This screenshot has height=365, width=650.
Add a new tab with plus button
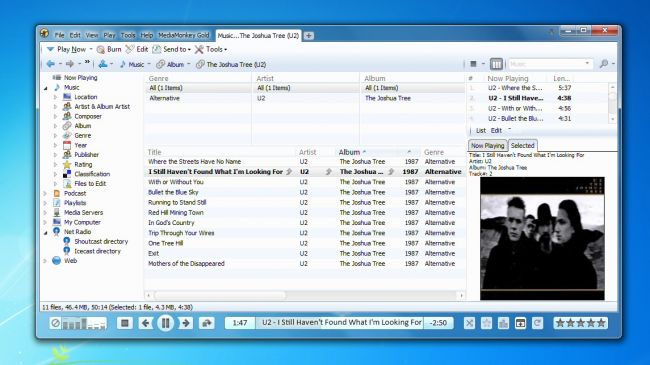[x=309, y=36]
